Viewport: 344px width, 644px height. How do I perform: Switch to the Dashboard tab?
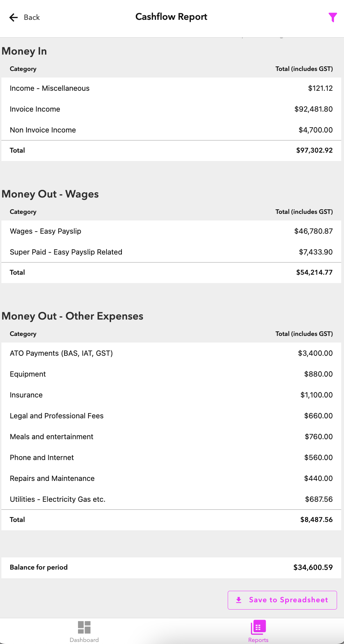[84, 640]
